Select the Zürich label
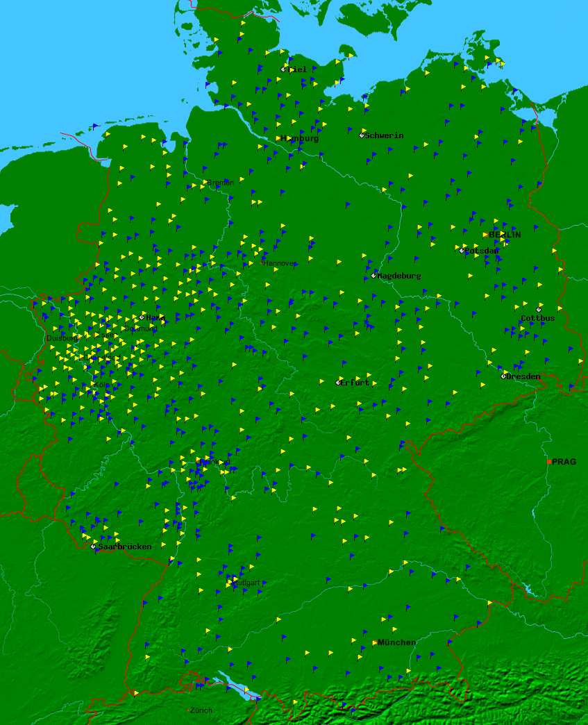The height and width of the screenshot is (725, 588). pos(201,710)
